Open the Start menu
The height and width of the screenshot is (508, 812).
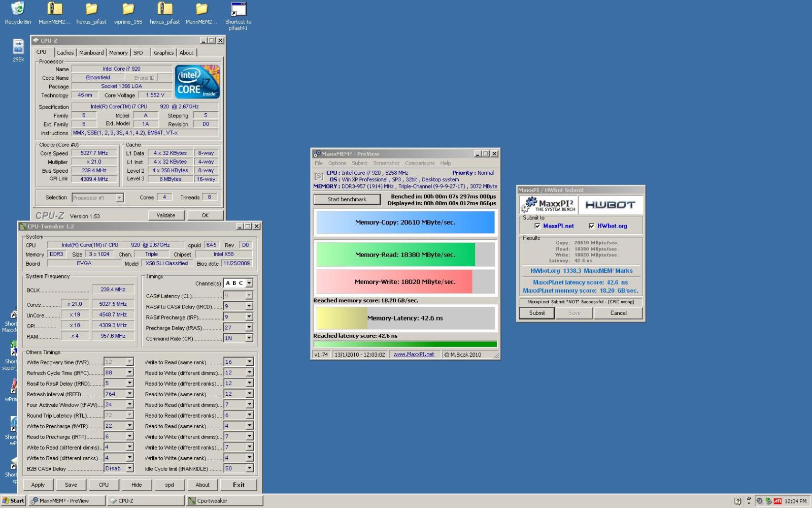click(x=13, y=501)
